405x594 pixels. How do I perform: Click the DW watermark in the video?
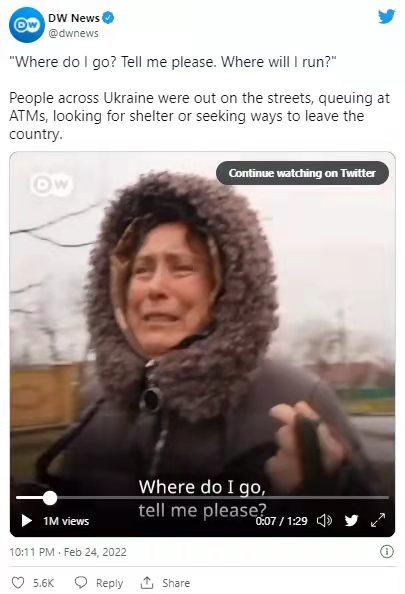click(52, 184)
